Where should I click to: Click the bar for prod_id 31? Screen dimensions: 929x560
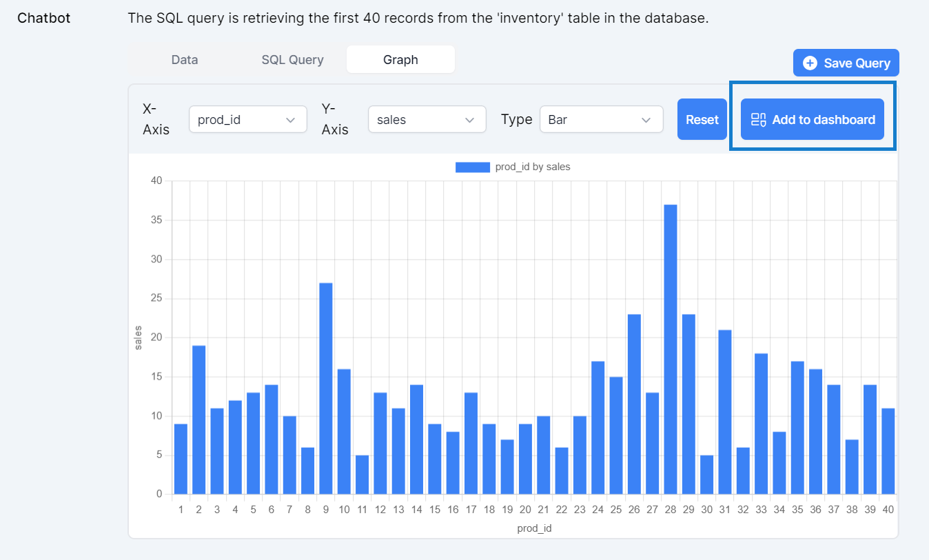pyautogui.click(x=724, y=412)
